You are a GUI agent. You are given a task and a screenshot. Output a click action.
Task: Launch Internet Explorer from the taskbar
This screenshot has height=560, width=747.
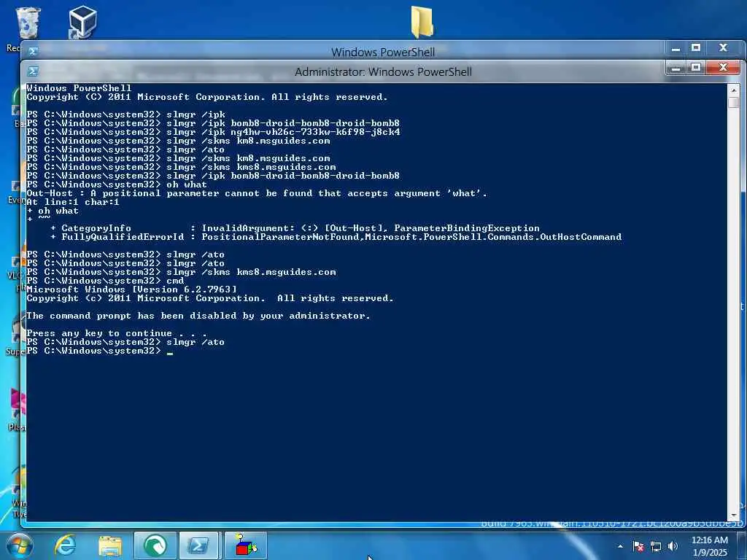click(65, 545)
